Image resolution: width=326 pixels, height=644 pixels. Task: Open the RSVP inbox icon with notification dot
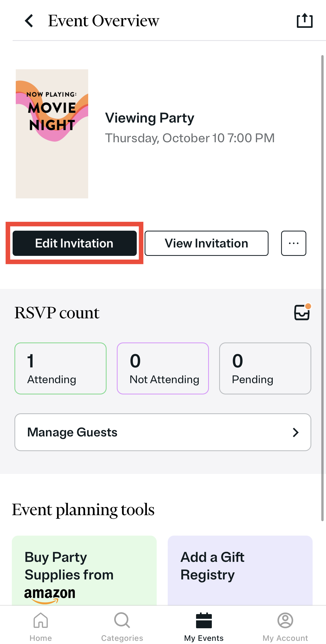(302, 313)
